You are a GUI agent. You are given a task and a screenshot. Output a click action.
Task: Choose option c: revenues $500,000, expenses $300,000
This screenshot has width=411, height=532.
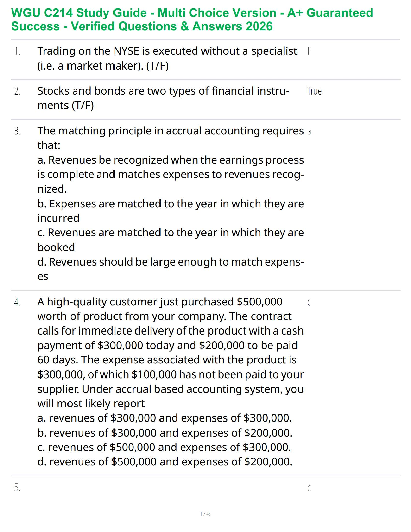click(164, 447)
